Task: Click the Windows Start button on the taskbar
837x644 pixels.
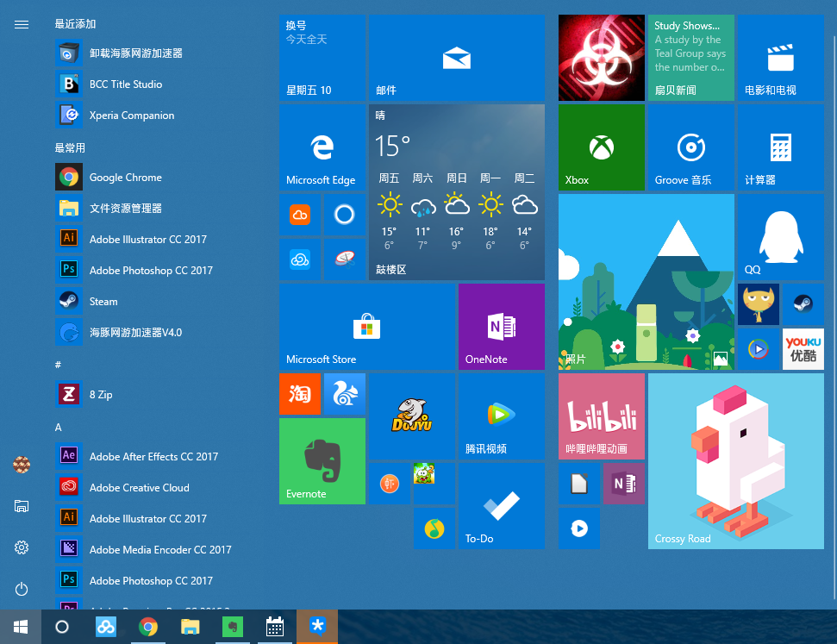Action: pos(21,627)
